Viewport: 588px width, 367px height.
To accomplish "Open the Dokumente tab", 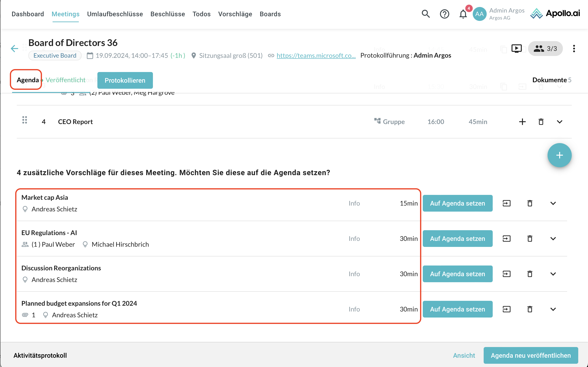I will click(x=551, y=80).
